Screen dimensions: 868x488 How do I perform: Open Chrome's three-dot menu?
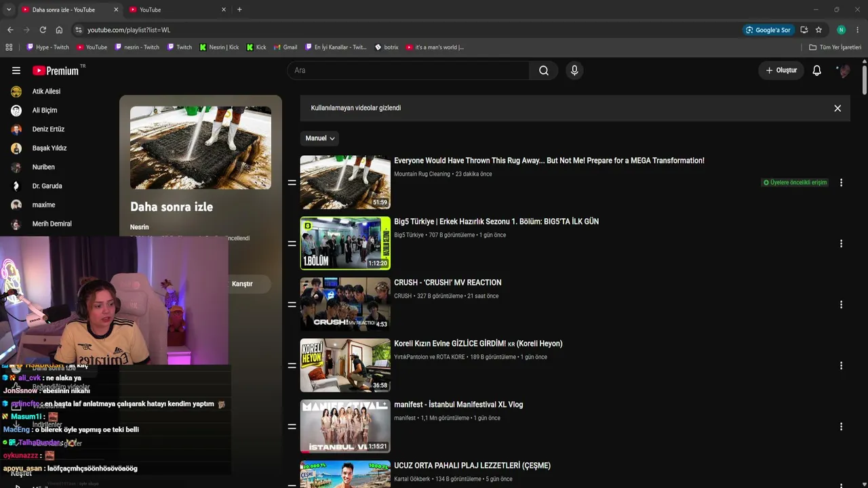click(858, 30)
